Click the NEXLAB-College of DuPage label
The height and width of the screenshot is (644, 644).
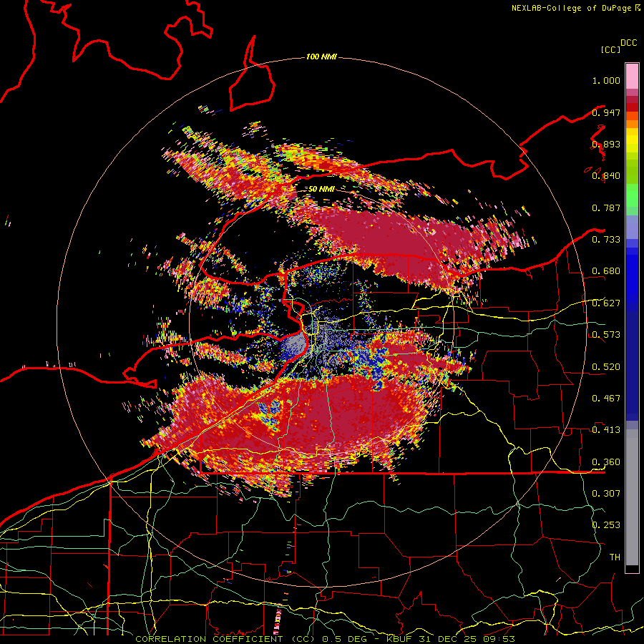571,8
